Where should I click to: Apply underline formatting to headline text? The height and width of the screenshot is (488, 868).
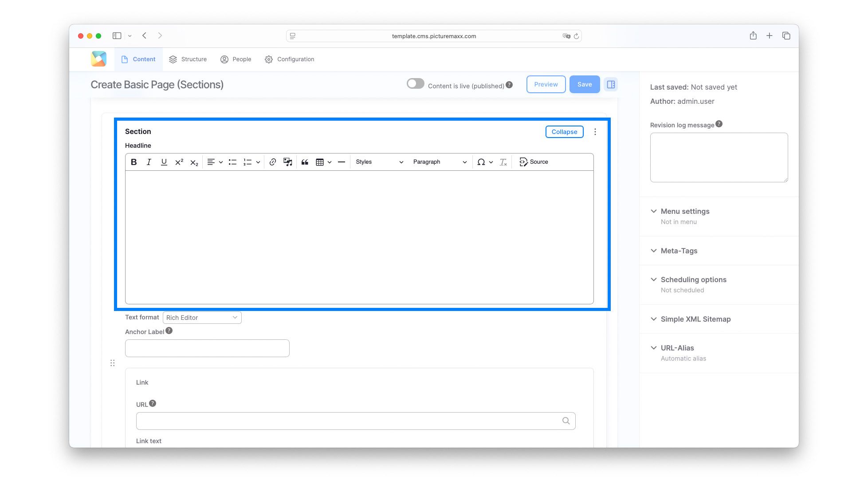click(x=164, y=161)
